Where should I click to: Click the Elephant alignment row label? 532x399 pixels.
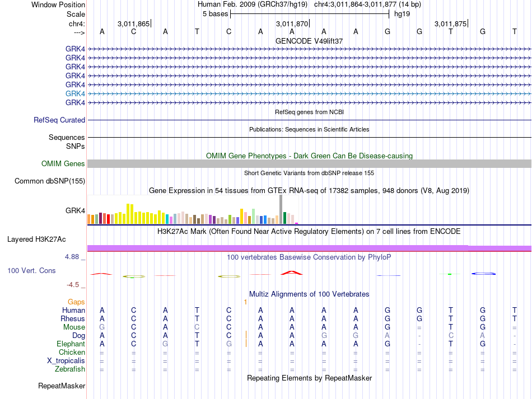click(71, 344)
